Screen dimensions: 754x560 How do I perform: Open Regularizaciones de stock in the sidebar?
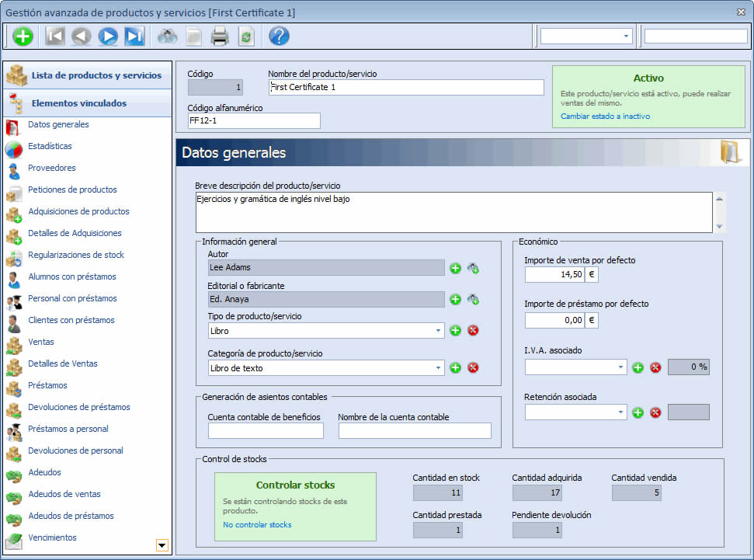(75, 255)
